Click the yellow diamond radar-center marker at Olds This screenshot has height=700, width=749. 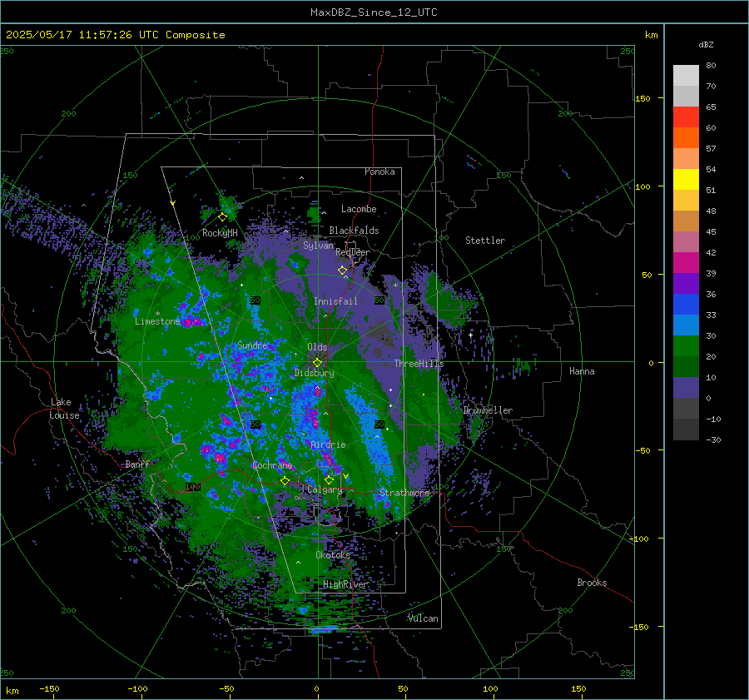coord(318,363)
